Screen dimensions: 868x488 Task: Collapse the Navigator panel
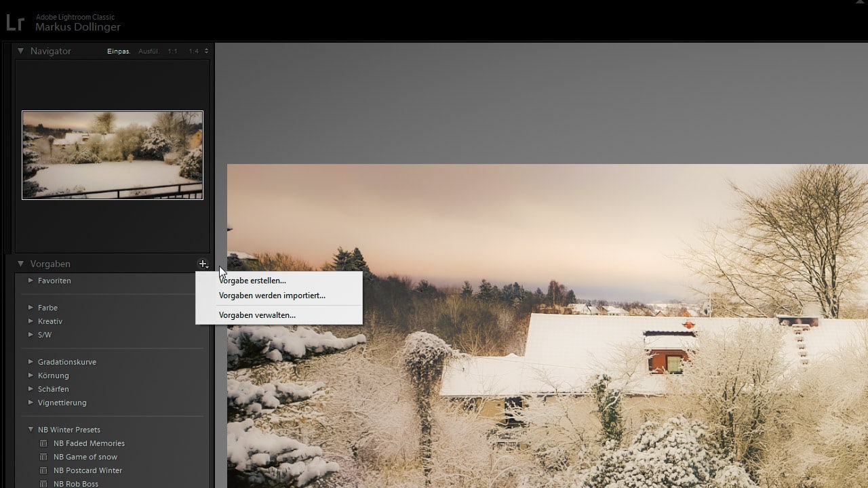[x=20, y=51]
